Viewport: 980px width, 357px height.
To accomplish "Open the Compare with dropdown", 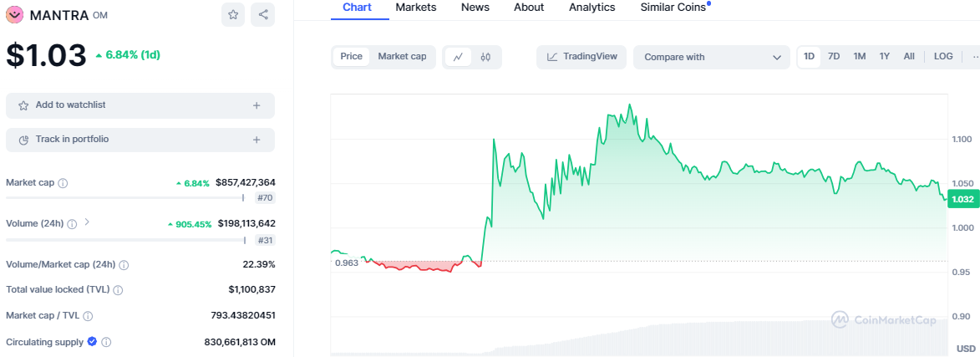I will click(712, 57).
